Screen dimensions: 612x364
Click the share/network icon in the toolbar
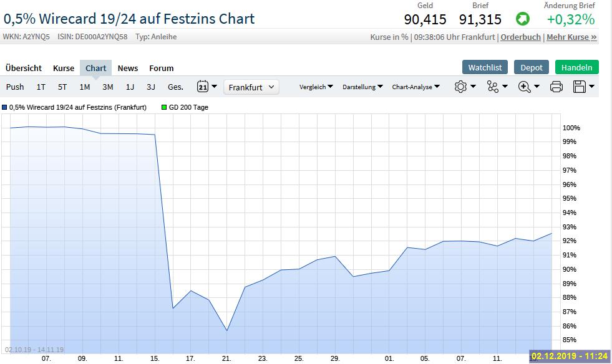click(x=493, y=87)
